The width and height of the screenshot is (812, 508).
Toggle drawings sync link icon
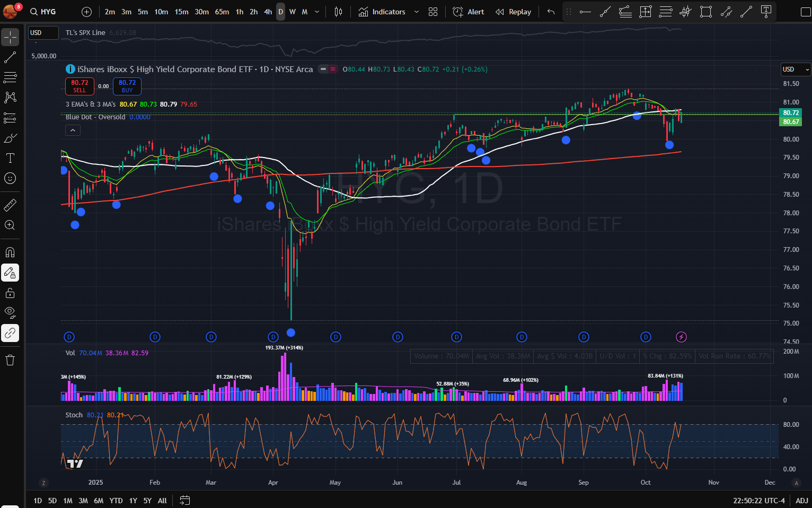[x=10, y=333]
